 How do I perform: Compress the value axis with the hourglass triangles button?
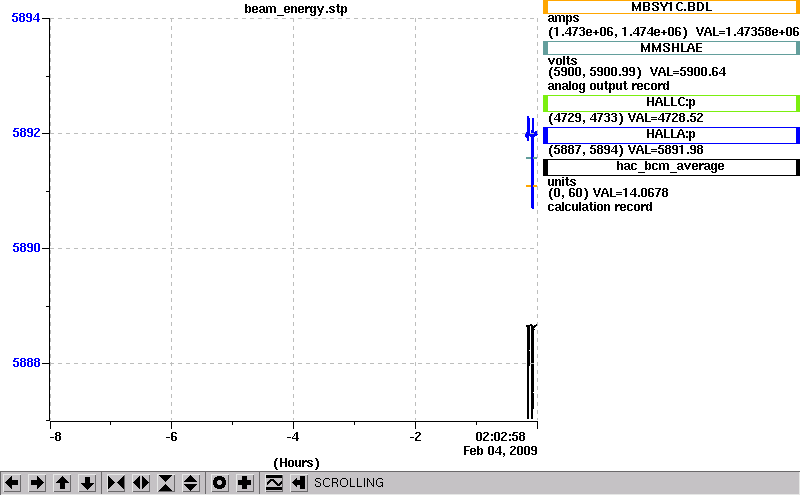coord(166,483)
